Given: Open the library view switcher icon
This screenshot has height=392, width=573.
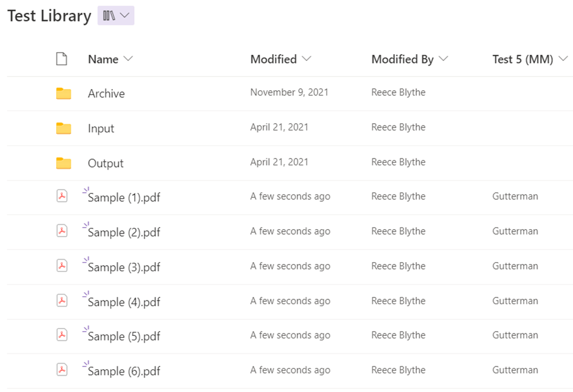Looking at the screenshot, I should click(x=115, y=16).
